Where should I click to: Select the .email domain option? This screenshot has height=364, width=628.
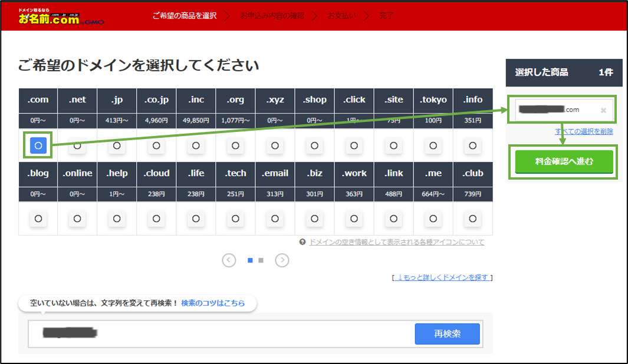(x=275, y=219)
